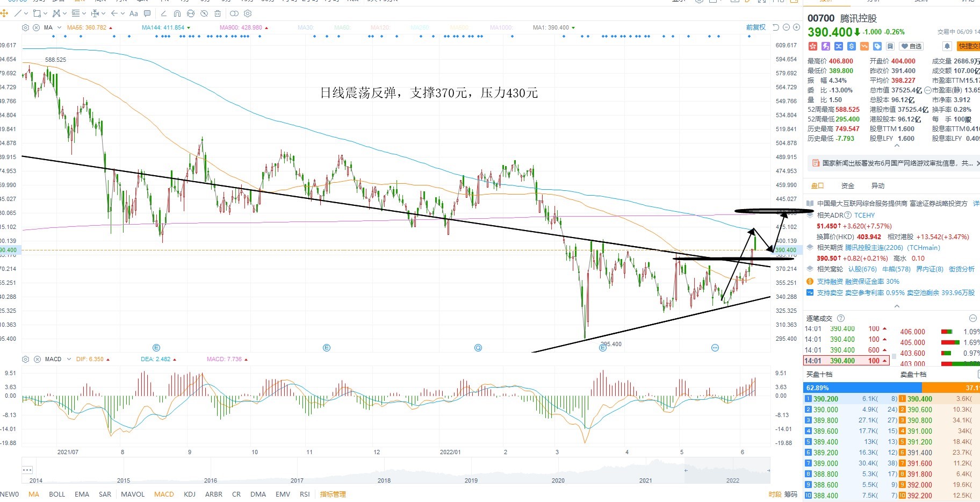Screen dimensions: 980x502
Task: Hide all drawings with eye icon
Action: pos(204,13)
